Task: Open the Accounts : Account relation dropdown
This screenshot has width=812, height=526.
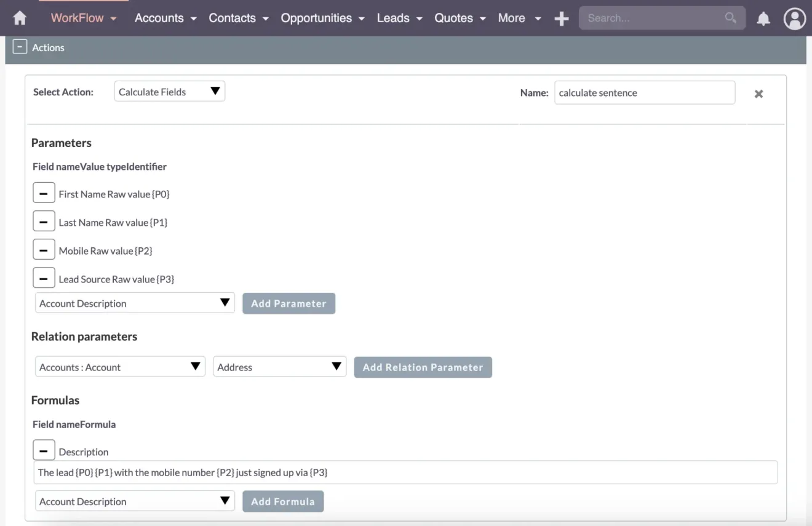Action: pyautogui.click(x=119, y=367)
